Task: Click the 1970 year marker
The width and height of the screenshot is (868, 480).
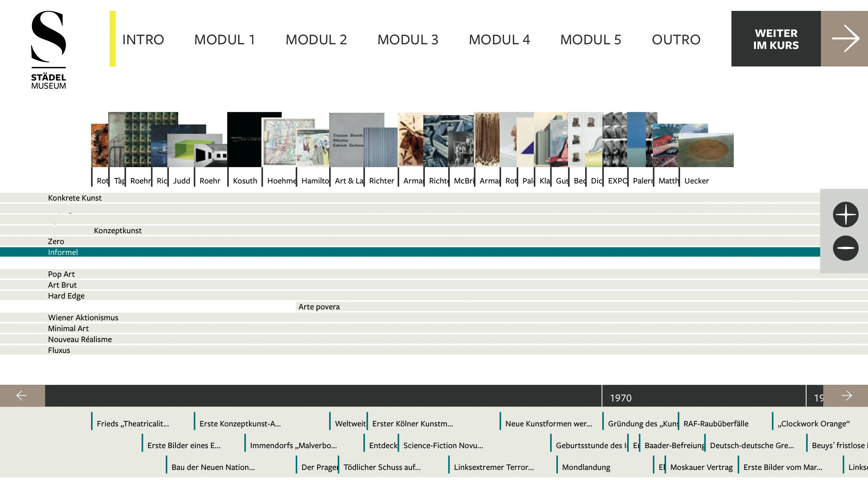Action: tap(621, 398)
